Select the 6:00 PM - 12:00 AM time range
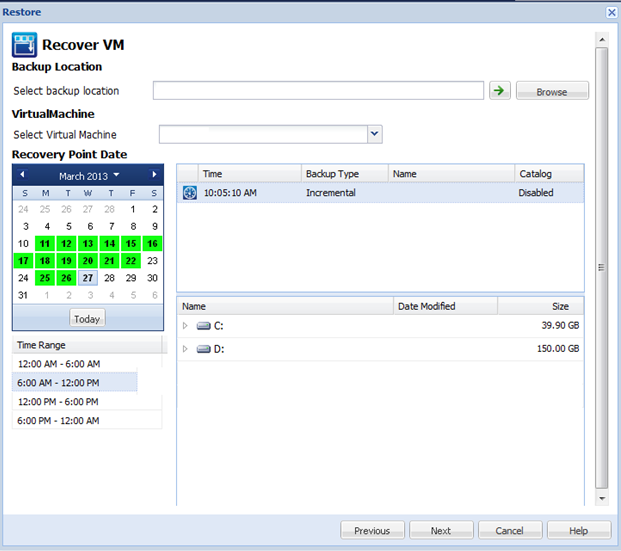The image size is (621, 551). tap(58, 420)
